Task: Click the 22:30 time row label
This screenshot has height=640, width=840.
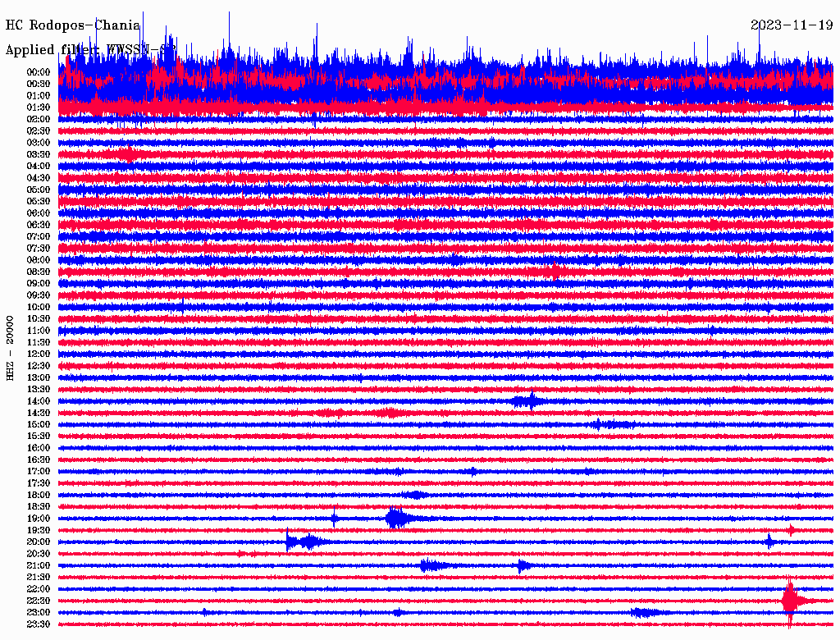Action: point(38,601)
